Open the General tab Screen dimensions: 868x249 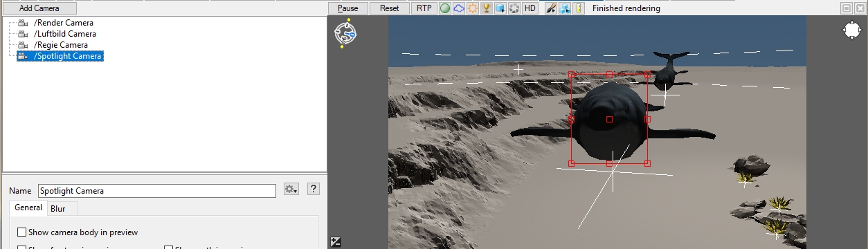28,207
